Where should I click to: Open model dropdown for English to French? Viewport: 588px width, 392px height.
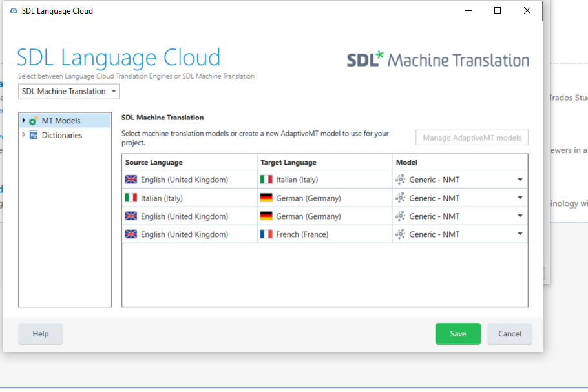pyautogui.click(x=520, y=234)
